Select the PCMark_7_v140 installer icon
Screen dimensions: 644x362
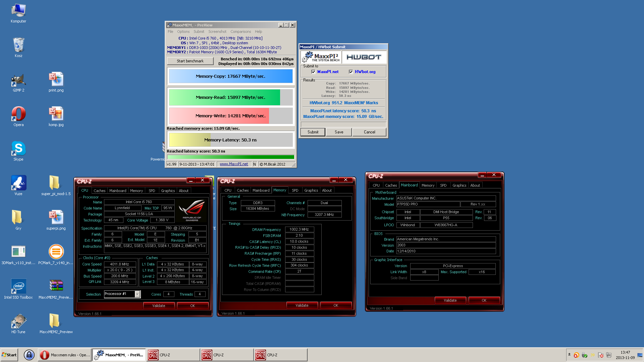pyautogui.click(x=56, y=255)
